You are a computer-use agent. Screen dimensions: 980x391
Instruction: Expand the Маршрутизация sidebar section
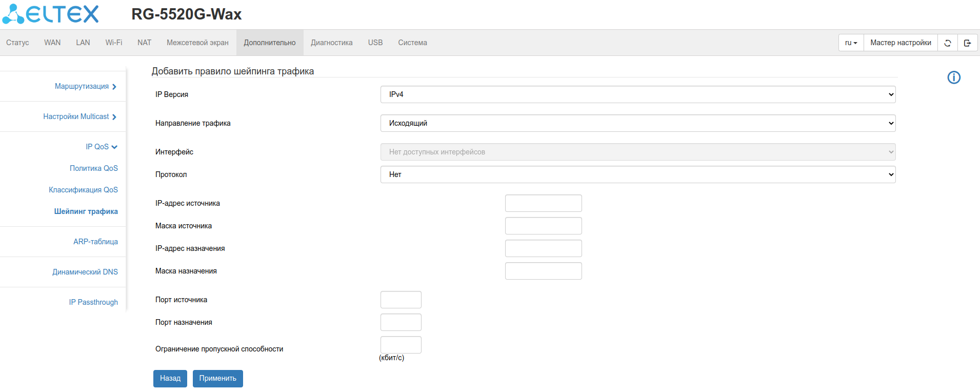pos(85,86)
